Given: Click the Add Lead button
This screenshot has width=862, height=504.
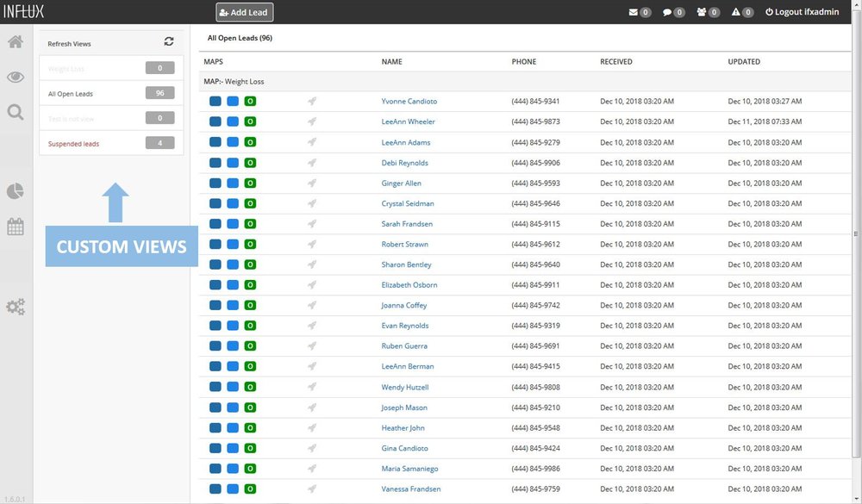Looking at the screenshot, I should [245, 12].
